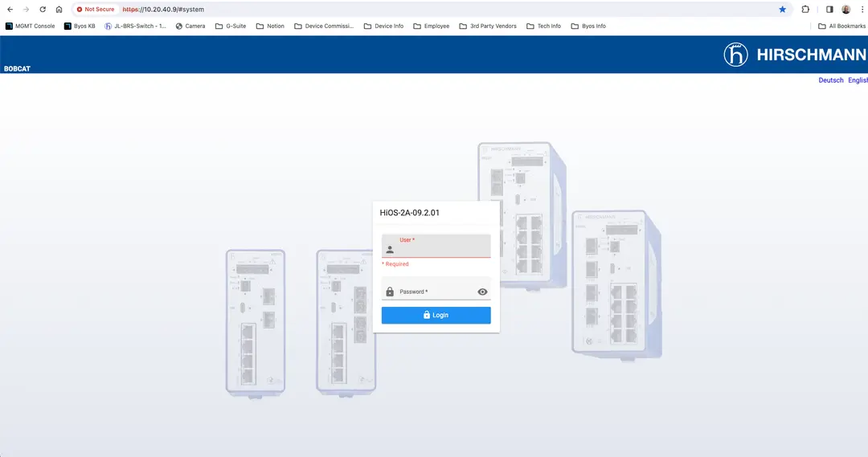Viewport: 868px width, 457px height.
Task: Switch language to Deutsch
Action: click(831, 80)
